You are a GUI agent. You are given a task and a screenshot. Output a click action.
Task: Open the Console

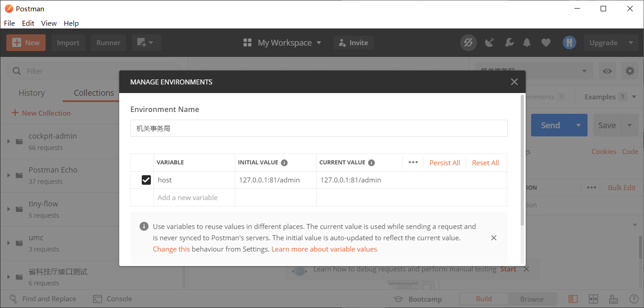pos(112,299)
